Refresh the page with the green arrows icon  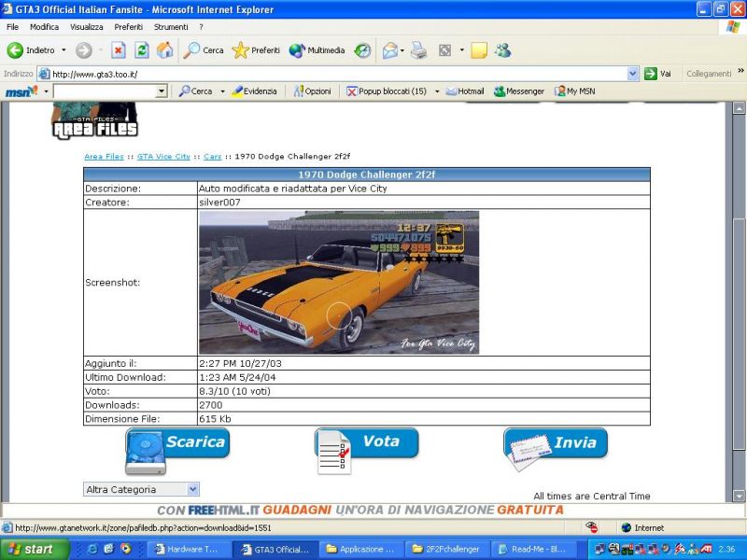pos(142,50)
